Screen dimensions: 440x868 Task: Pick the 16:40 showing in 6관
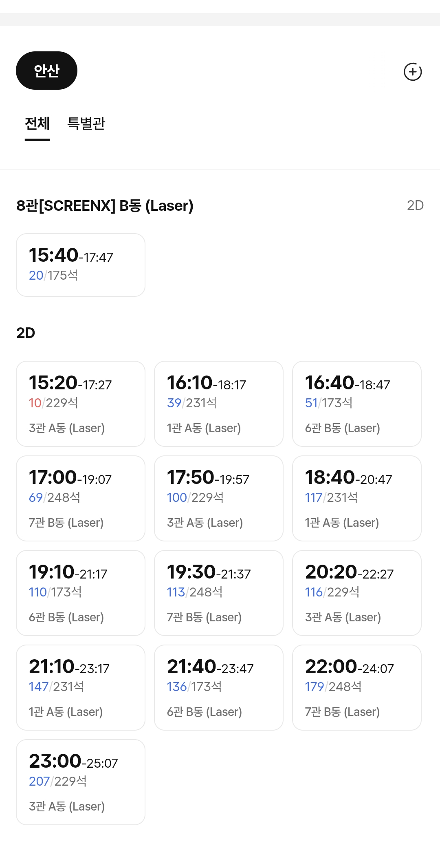pos(356,404)
